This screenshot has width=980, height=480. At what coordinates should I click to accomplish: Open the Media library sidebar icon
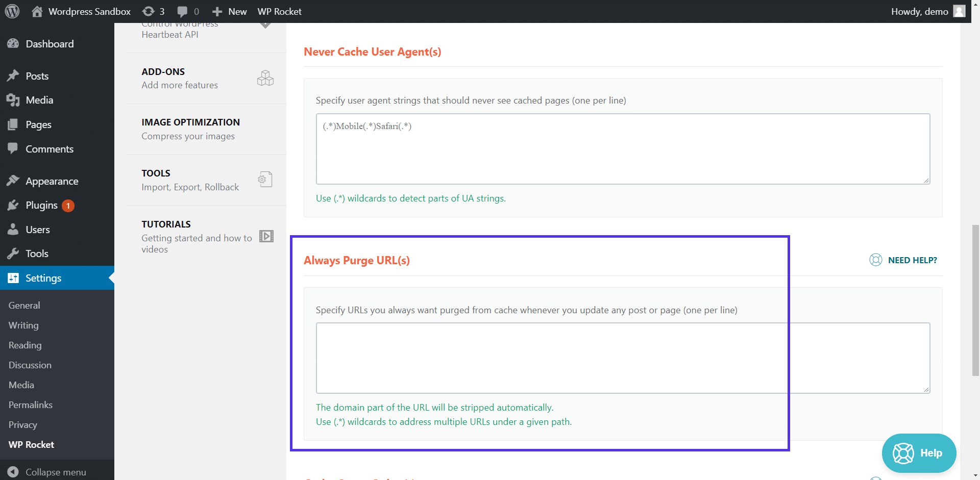click(x=13, y=100)
